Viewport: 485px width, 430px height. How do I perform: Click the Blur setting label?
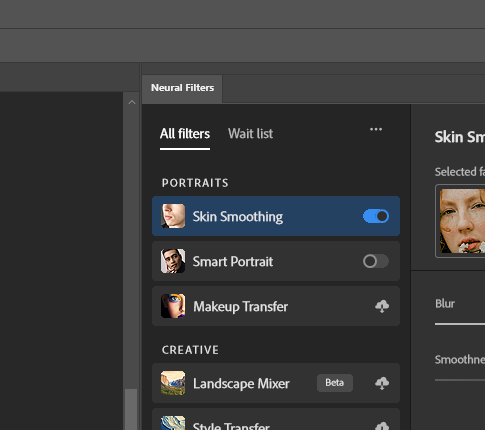click(x=445, y=304)
